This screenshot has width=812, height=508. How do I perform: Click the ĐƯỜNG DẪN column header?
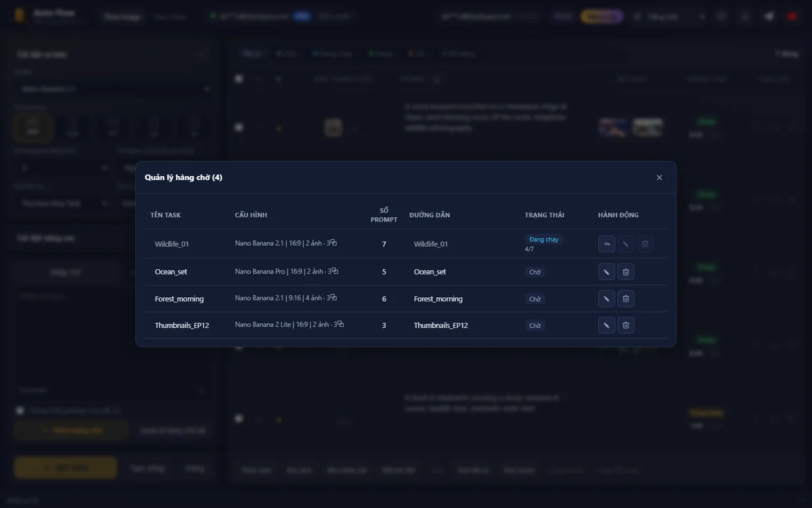point(429,215)
